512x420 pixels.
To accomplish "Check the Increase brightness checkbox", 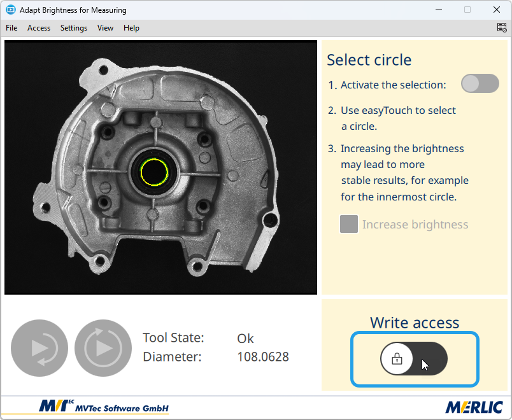I will coord(349,224).
